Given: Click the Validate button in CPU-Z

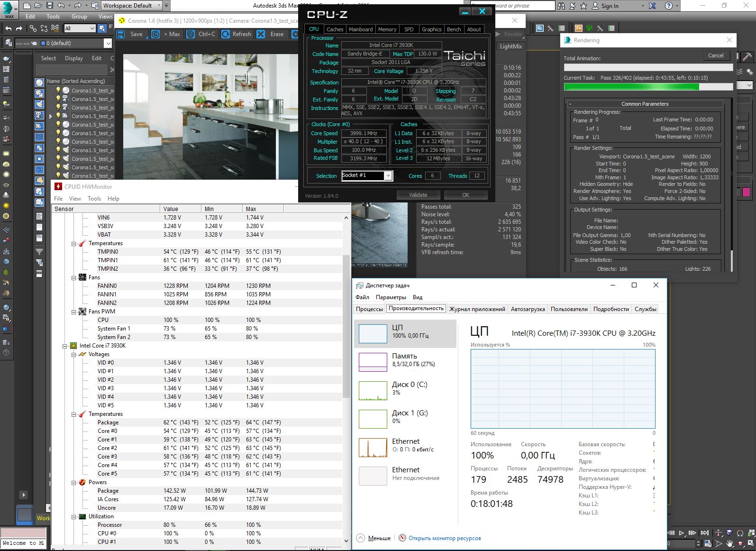Looking at the screenshot, I should click(418, 195).
